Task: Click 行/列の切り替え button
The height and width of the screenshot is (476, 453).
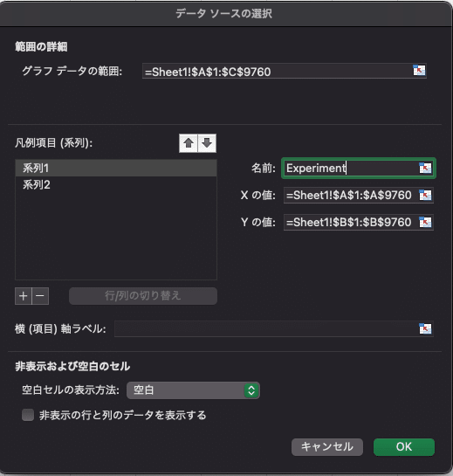Action: click(143, 296)
